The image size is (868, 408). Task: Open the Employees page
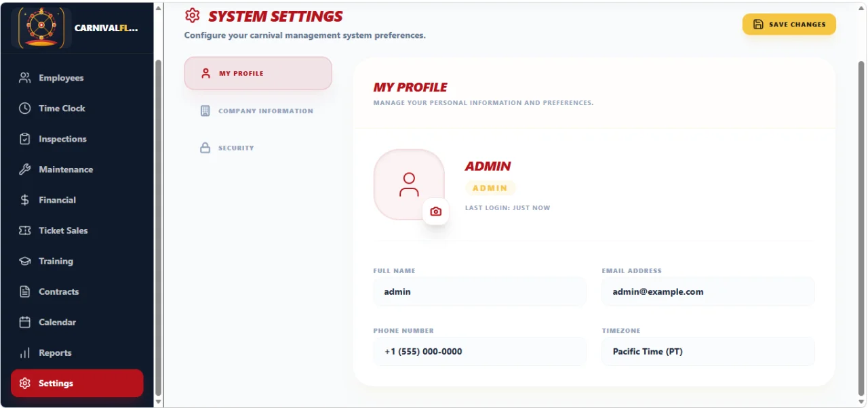tap(77, 78)
